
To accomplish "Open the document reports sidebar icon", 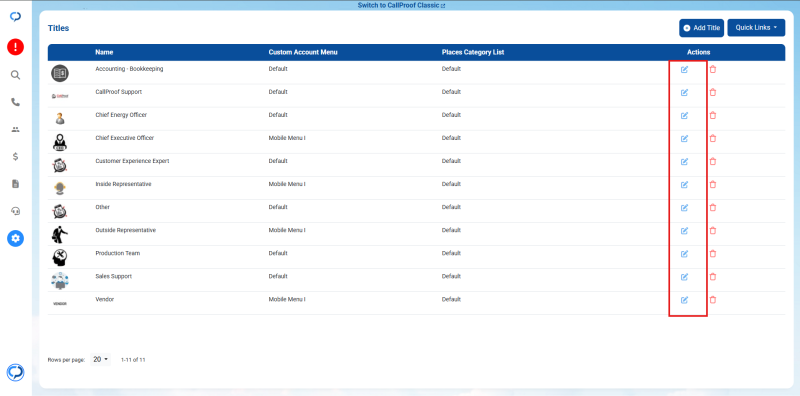I will (x=15, y=184).
